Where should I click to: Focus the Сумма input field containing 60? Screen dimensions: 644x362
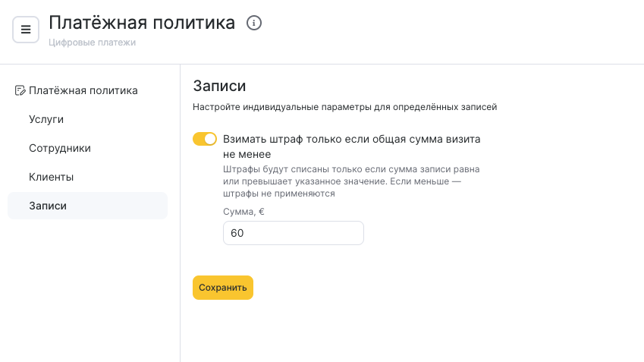point(294,233)
